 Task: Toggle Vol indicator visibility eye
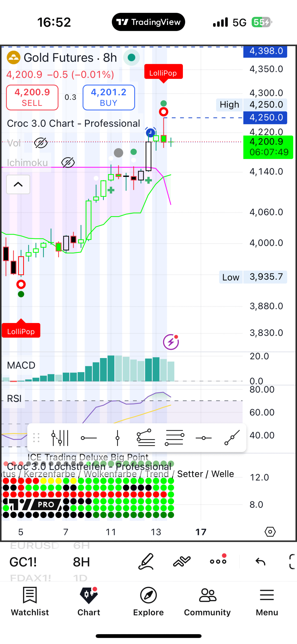pyautogui.click(x=41, y=143)
